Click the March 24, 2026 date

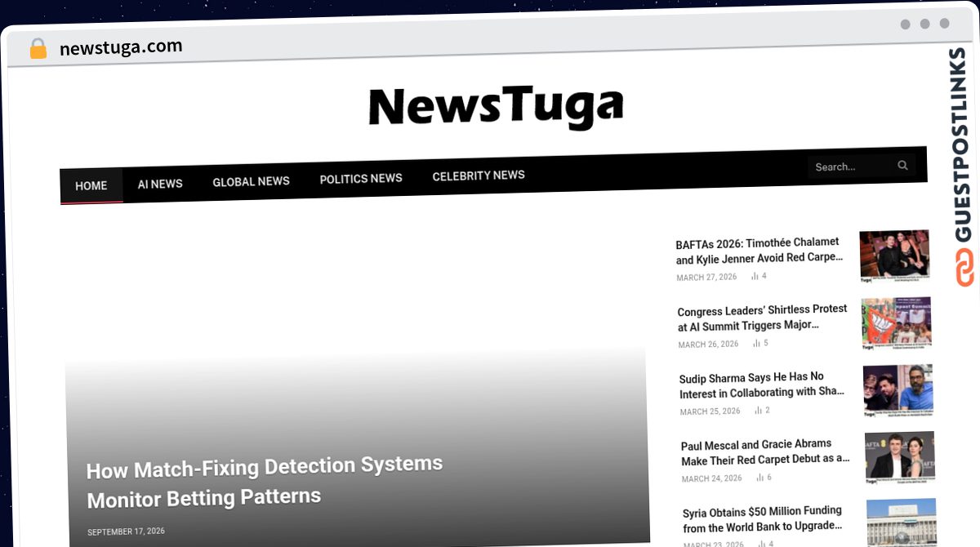[712, 478]
